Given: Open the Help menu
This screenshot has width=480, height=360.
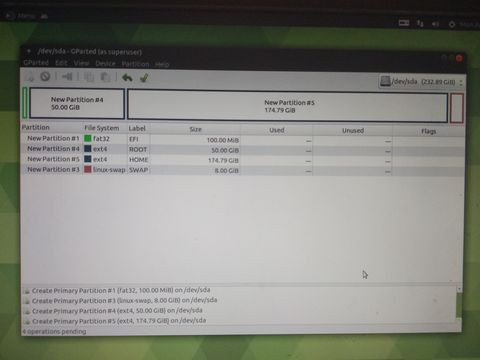Looking at the screenshot, I should [x=162, y=64].
